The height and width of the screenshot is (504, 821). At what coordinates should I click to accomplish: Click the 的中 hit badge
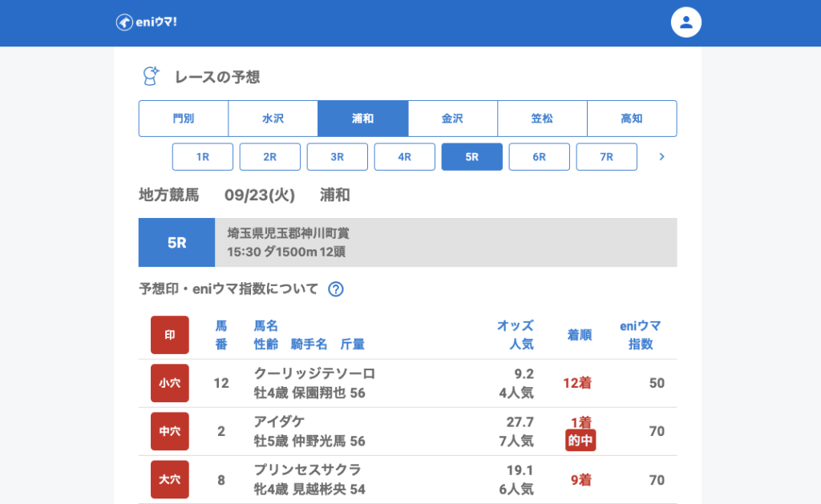(580, 440)
